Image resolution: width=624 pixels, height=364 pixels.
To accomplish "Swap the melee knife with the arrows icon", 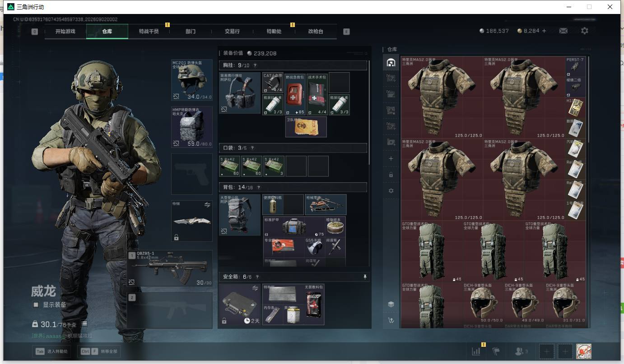I will pyautogui.click(x=207, y=205).
